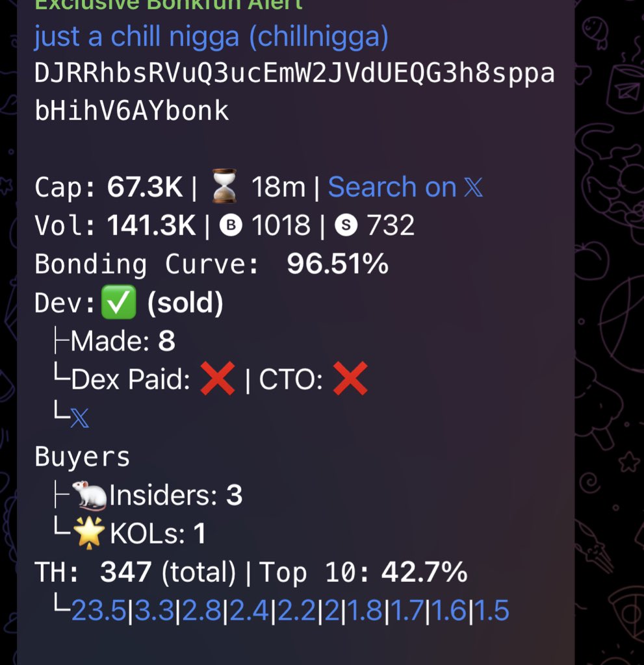This screenshot has height=665, width=644.
Task: Click the red X after Dex Paid
Action: click(217, 379)
